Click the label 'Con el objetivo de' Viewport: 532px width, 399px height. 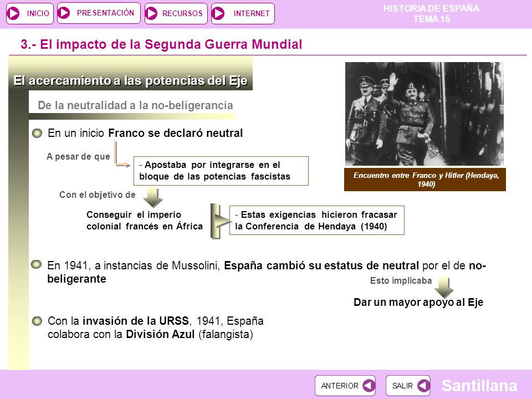(98, 195)
